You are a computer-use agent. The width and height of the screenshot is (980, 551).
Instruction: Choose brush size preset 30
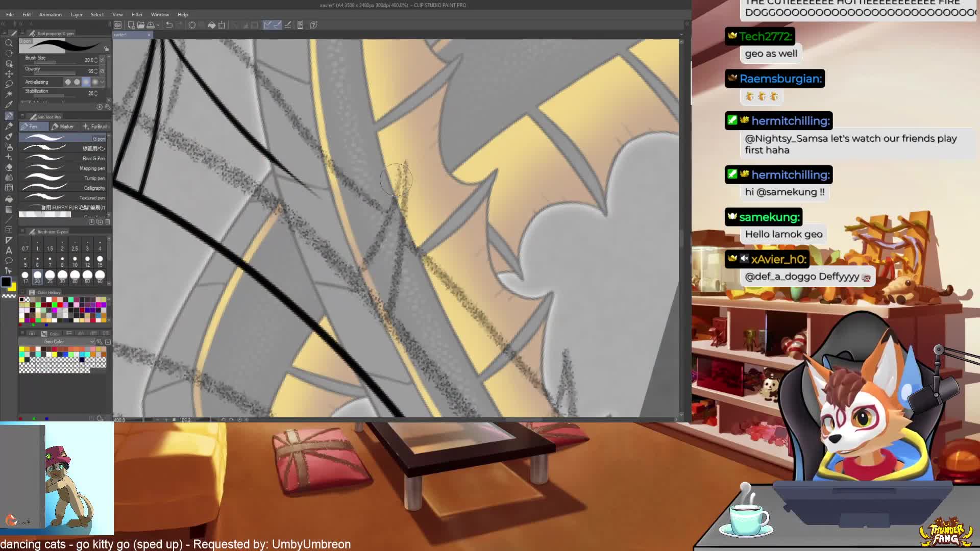click(x=62, y=277)
